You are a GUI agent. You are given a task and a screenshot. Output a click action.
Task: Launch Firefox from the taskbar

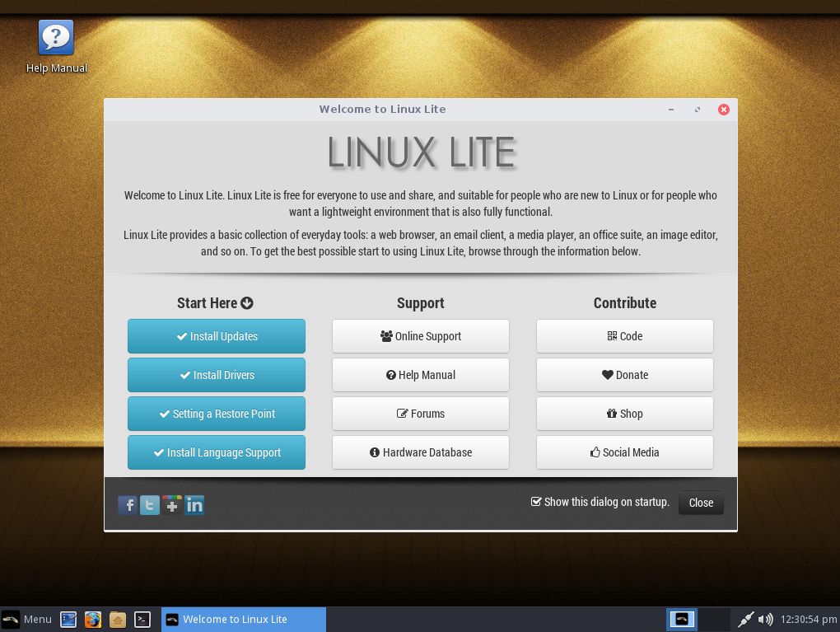tap(93, 620)
